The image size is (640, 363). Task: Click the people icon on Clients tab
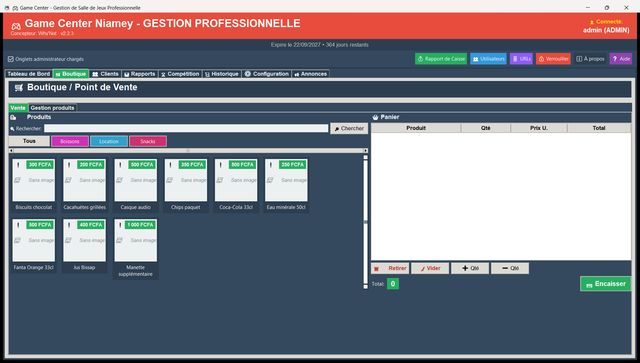tap(95, 74)
